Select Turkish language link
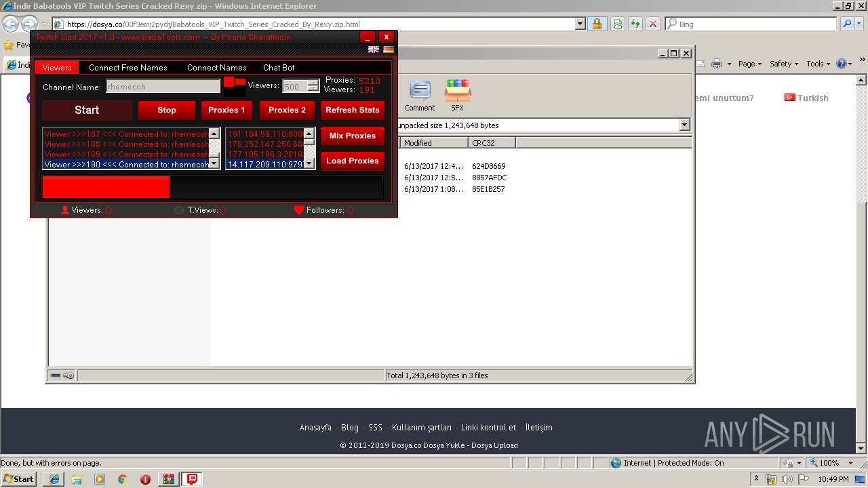Image resolution: width=868 pixels, height=488 pixels. pos(806,98)
